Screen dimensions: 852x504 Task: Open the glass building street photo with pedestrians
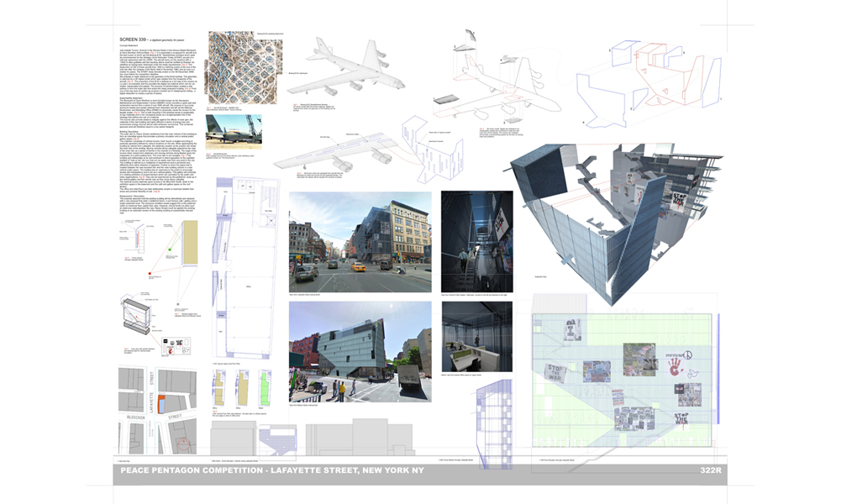360,352
